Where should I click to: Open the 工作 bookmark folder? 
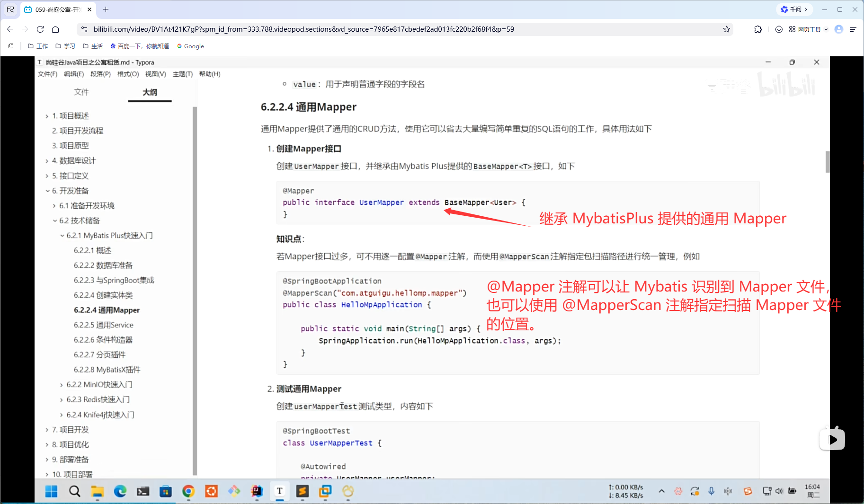coord(38,46)
